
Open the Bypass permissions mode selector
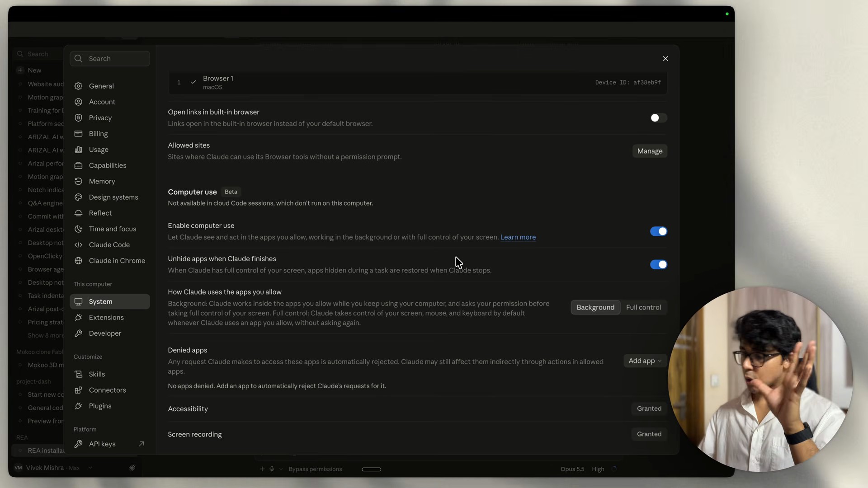315,469
